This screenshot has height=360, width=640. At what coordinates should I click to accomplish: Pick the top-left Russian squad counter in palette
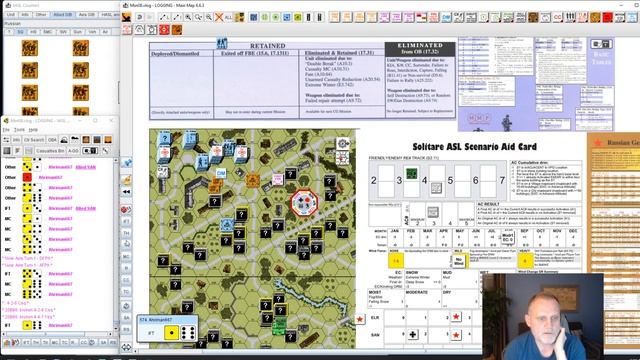30,48
